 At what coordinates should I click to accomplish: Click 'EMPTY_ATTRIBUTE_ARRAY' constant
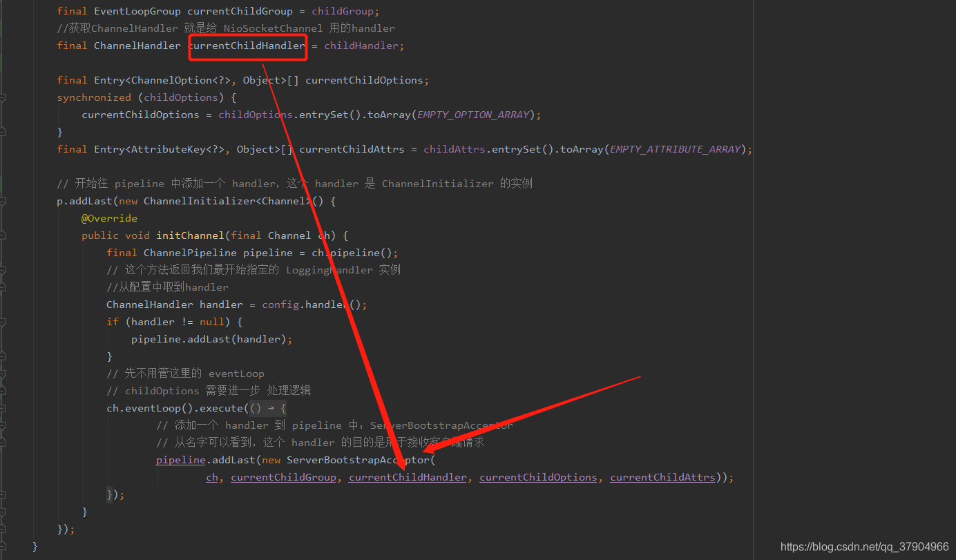pyautogui.click(x=676, y=149)
